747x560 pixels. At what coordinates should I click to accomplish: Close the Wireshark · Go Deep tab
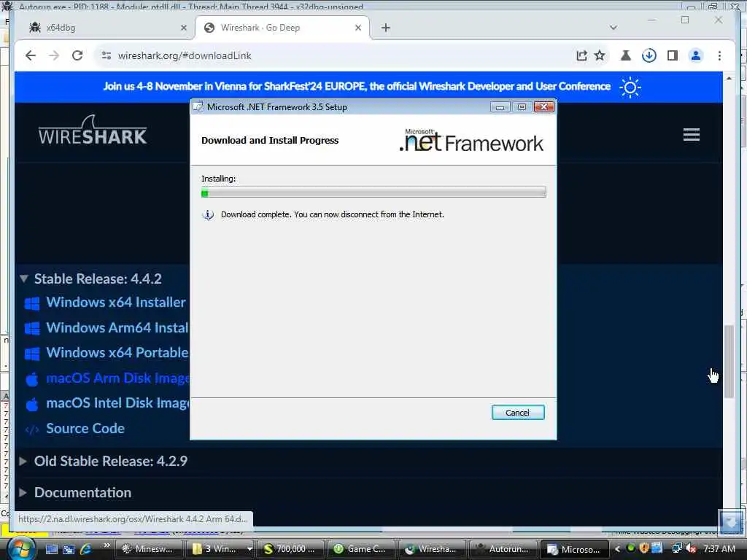[x=358, y=28]
